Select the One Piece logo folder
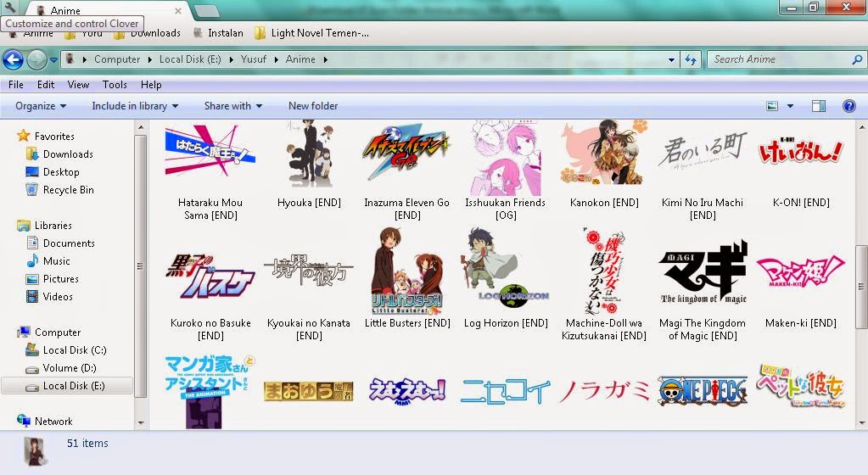 point(703,391)
